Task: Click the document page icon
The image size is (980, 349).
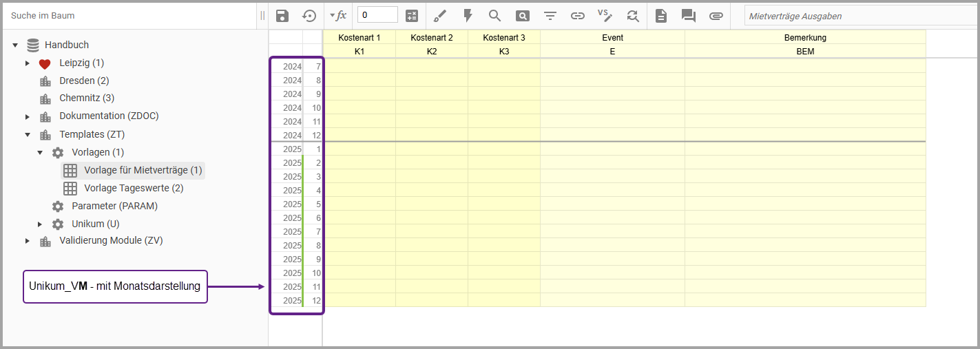Action: click(661, 16)
